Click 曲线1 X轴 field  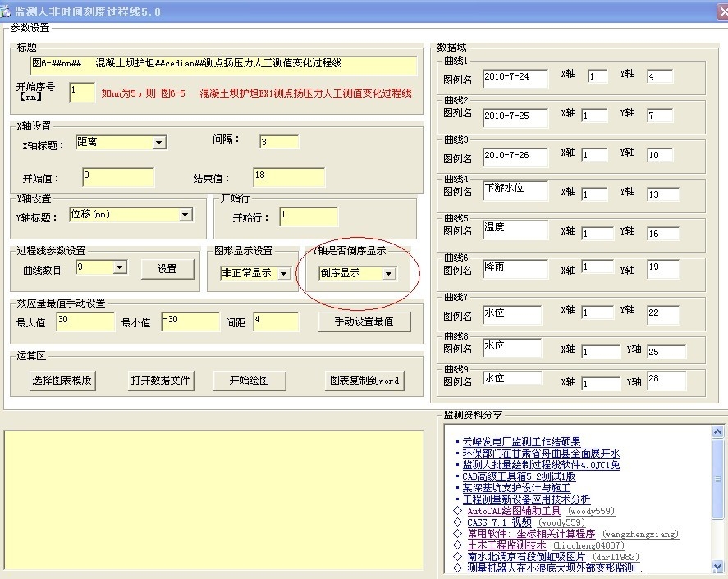598,76
